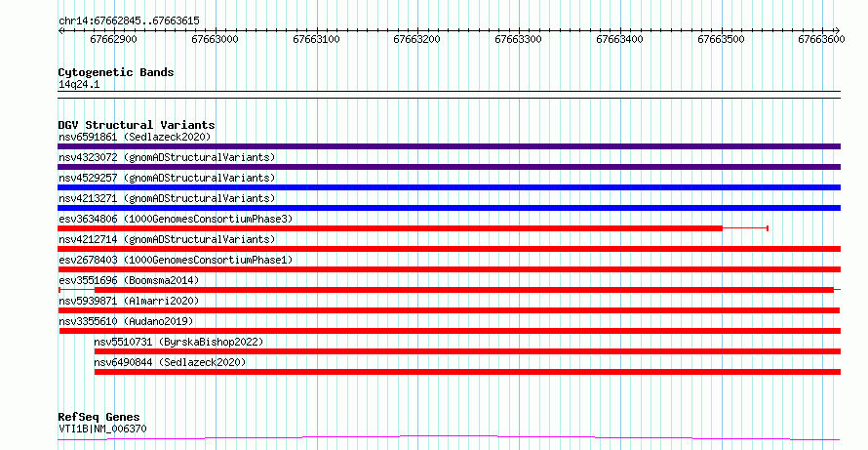
Task: Select the red bar for esv3551696
Action: [464, 290]
